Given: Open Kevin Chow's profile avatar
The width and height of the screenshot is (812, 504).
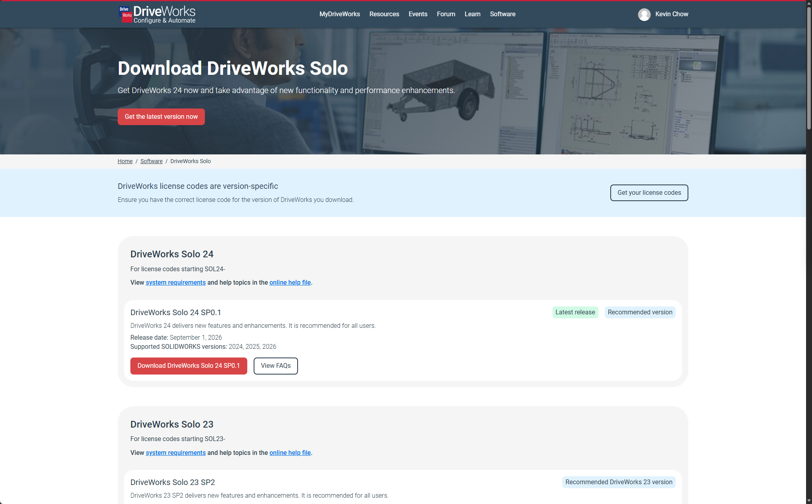Looking at the screenshot, I should pos(644,14).
